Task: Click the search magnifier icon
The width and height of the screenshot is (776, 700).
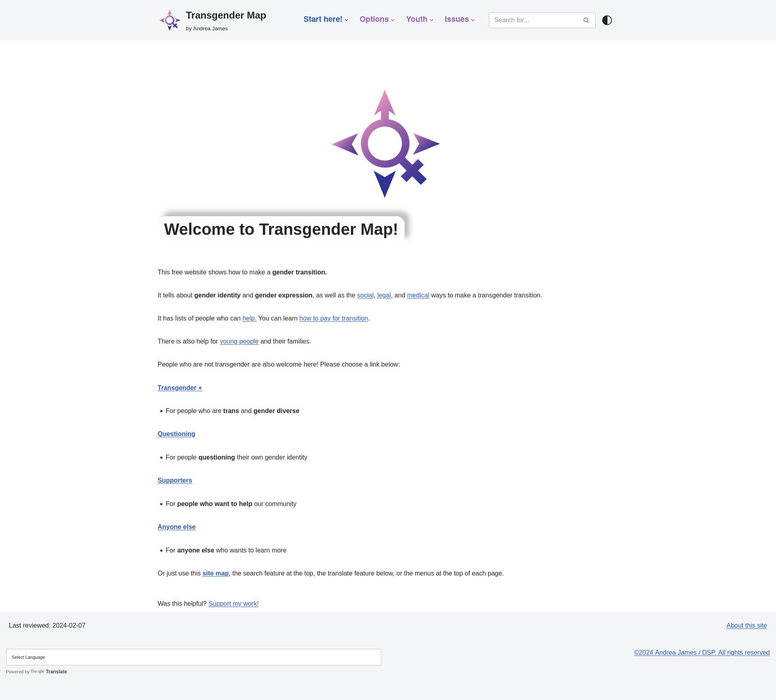Action: [586, 20]
